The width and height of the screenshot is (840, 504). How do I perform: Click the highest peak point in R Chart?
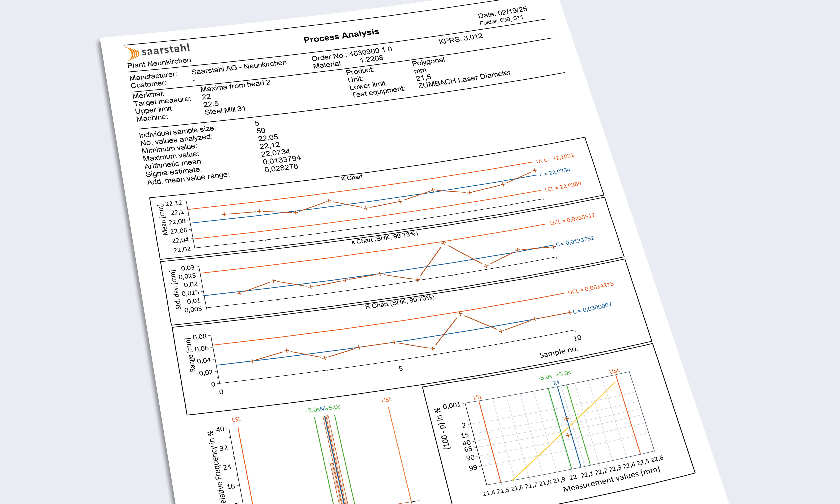[x=460, y=314]
